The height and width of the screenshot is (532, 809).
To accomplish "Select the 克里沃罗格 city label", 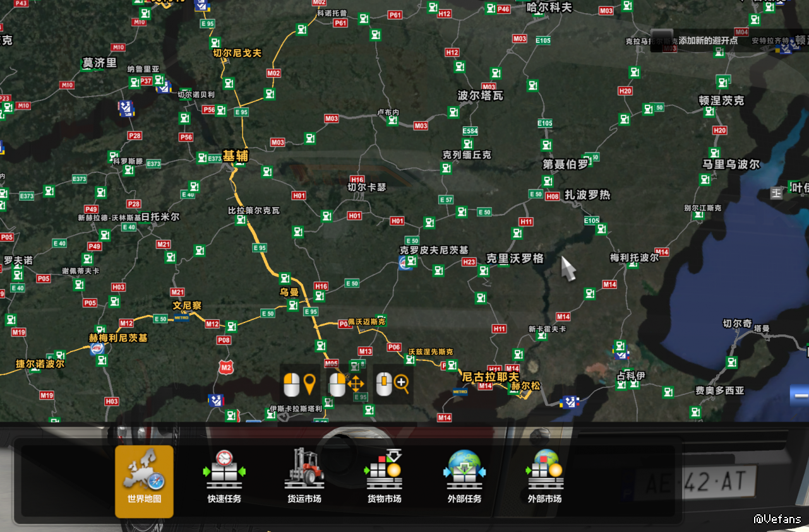I will 515,258.
